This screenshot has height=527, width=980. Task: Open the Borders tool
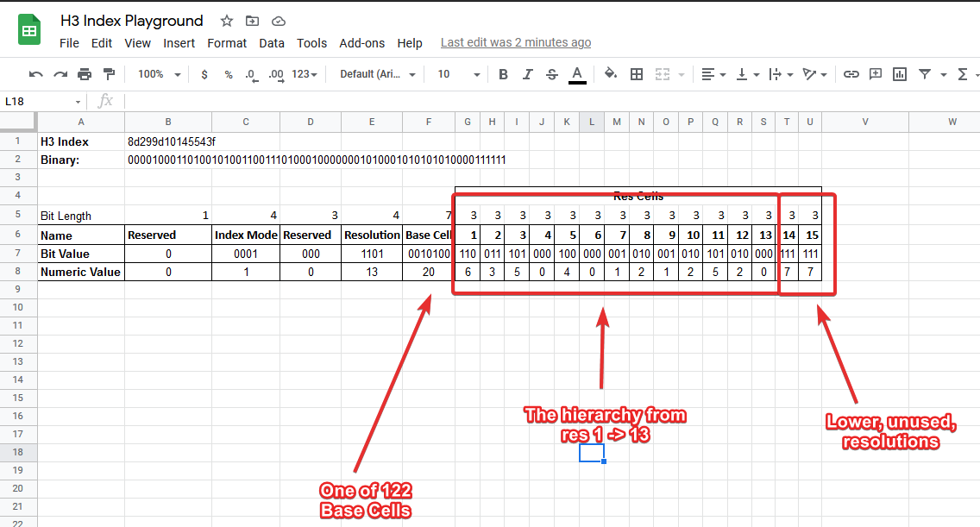click(x=637, y=74)
